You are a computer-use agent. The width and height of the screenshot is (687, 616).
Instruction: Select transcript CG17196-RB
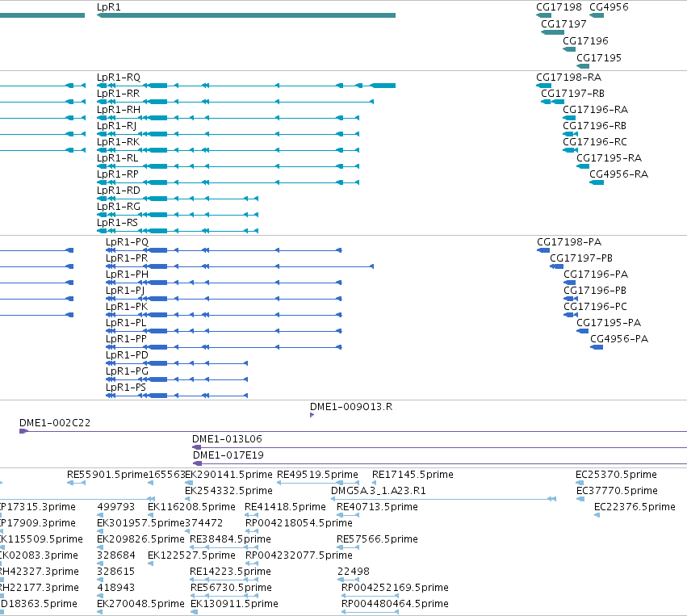point(571,134)
